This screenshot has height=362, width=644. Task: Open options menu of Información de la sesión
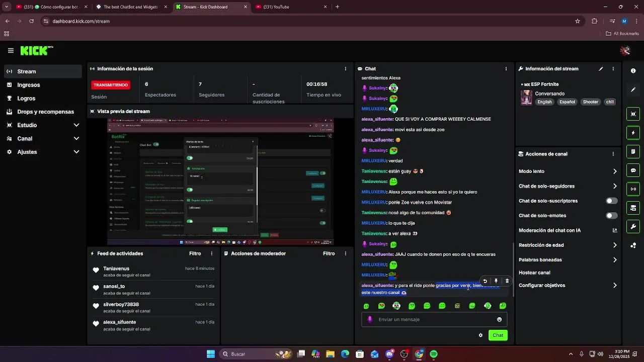click(345, 69)
